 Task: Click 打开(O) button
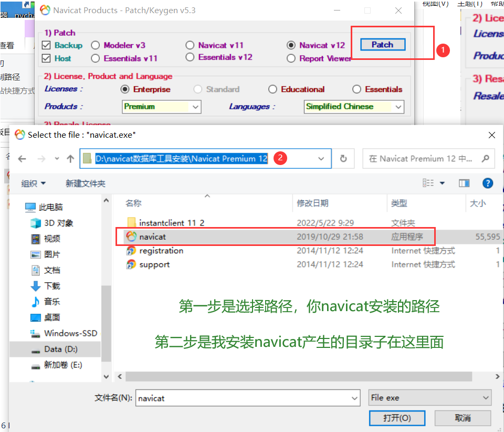click(x=397, y=418)
